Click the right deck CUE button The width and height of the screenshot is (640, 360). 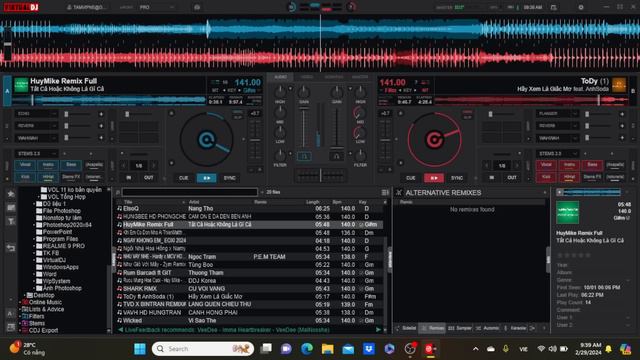pyautogui.click(x=411, y=178)
